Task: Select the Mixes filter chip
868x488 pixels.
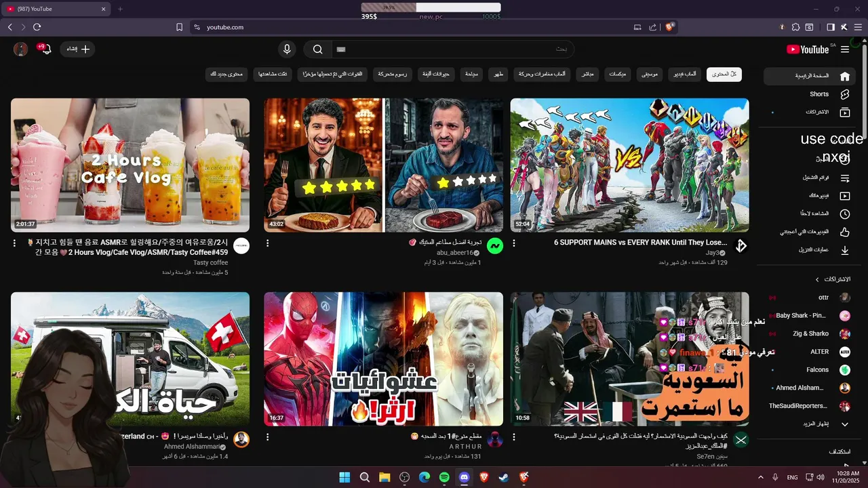Action: click(x=618, y=74)
